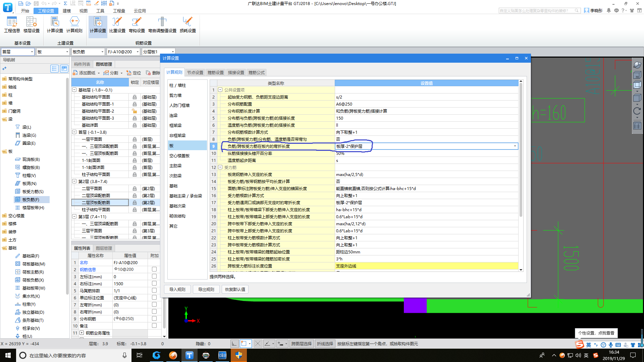Open dropdown for 负筋/跨板受力筋在板内的弯折长度 value
This screenshot has height=362, width=644.
tap(515, 146)
